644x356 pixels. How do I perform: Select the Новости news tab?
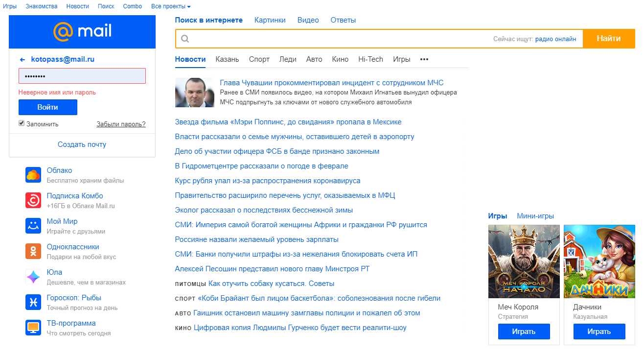190,59
